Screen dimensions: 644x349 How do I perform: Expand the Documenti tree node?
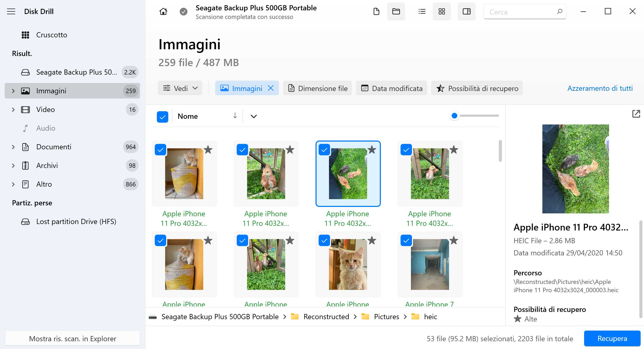point(13,147)
